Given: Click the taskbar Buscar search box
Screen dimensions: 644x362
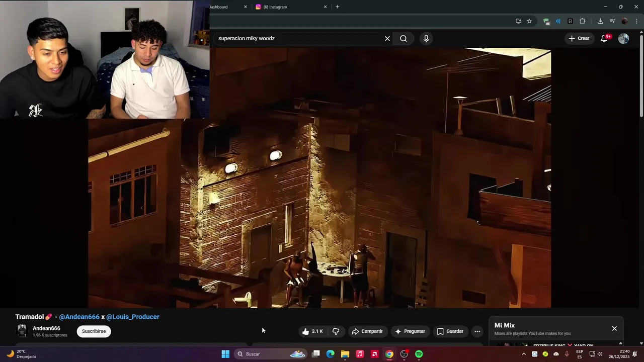Looking at the screenshot, I should pyautogui.click(x=271, y=354).
